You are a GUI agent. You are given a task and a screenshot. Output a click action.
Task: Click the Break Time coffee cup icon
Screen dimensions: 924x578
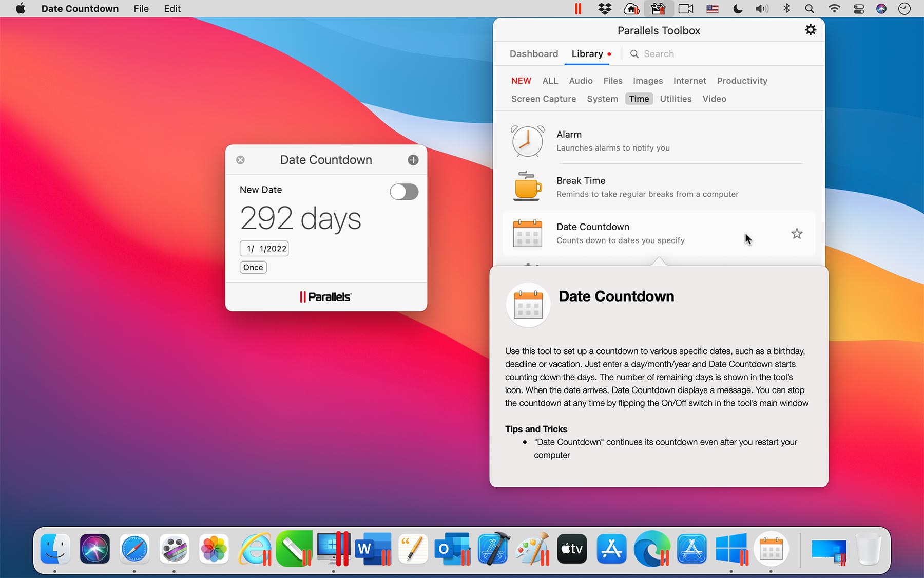click(527, 187)
